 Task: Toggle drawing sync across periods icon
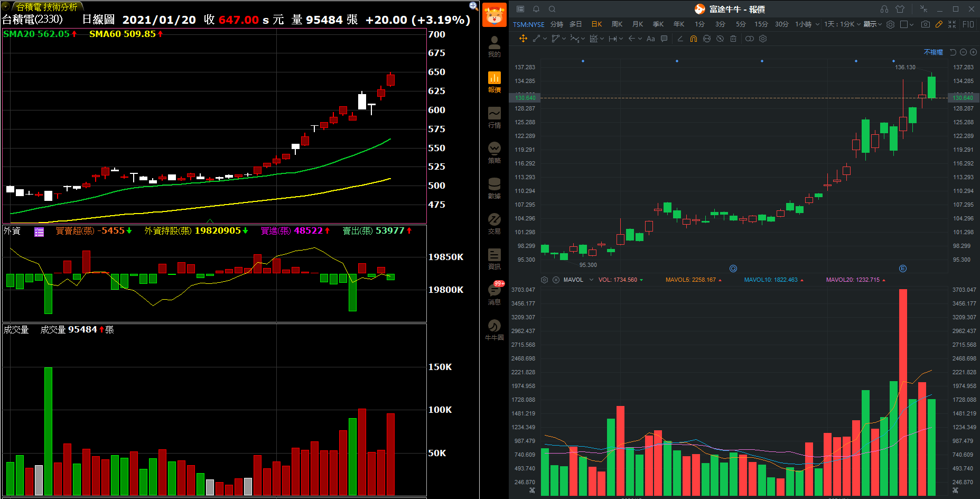click(x=707, y=39)
